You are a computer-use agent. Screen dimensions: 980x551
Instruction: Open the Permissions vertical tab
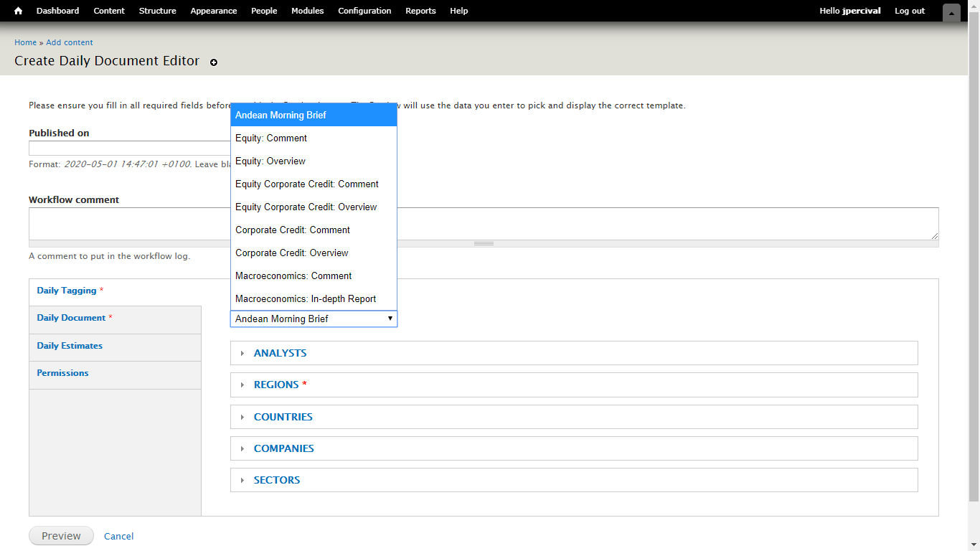[62, 373]
